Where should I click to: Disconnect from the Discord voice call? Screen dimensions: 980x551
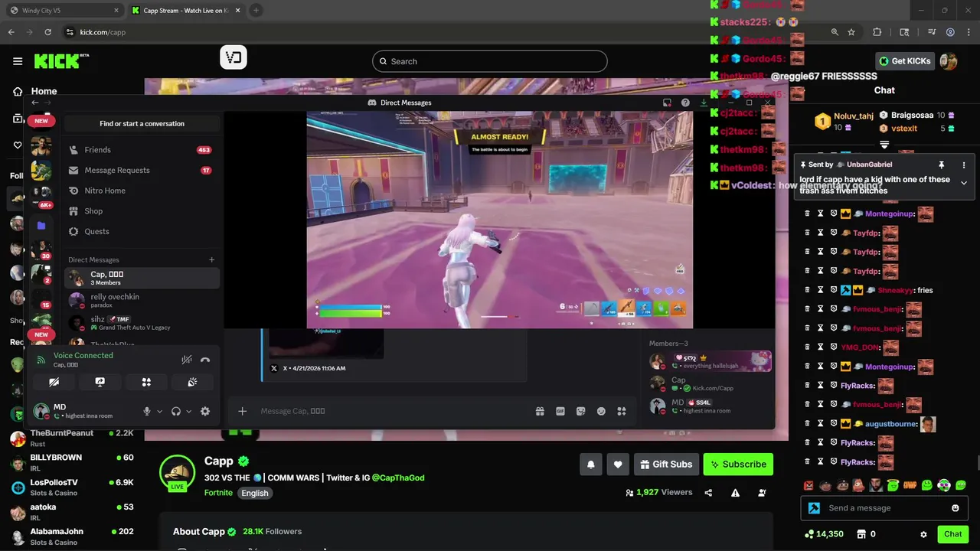(x=205, y=360)
